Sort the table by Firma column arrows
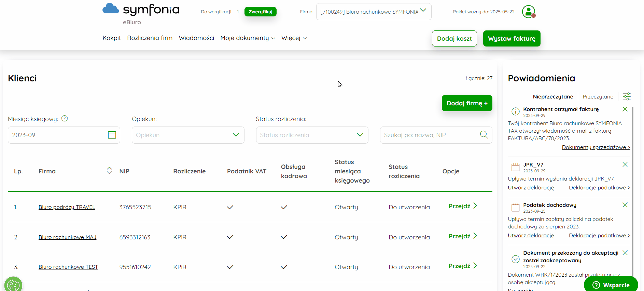This screenshot has height=291, width=644. (109, 171)
